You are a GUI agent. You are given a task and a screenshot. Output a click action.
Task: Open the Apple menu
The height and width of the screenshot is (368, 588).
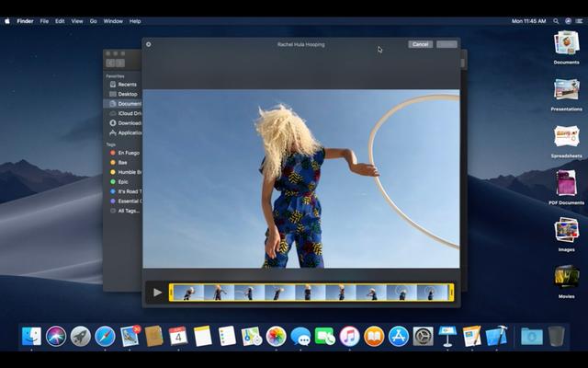tap(6, 21)
